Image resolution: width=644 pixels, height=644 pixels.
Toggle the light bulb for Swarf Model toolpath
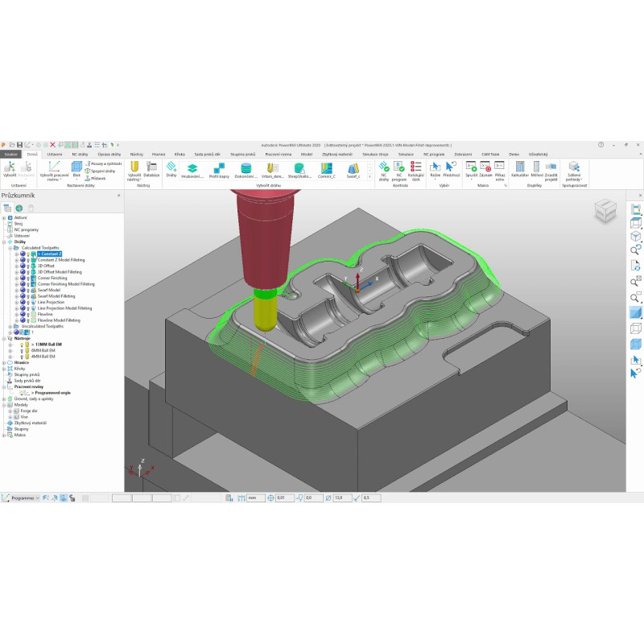click(28, 290)
